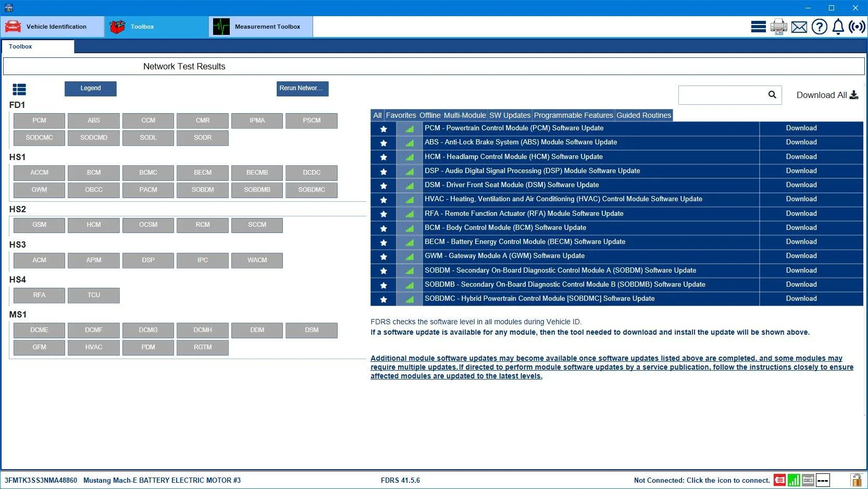
Task: Open the envelope mail icon
Action: coord(799,27)
